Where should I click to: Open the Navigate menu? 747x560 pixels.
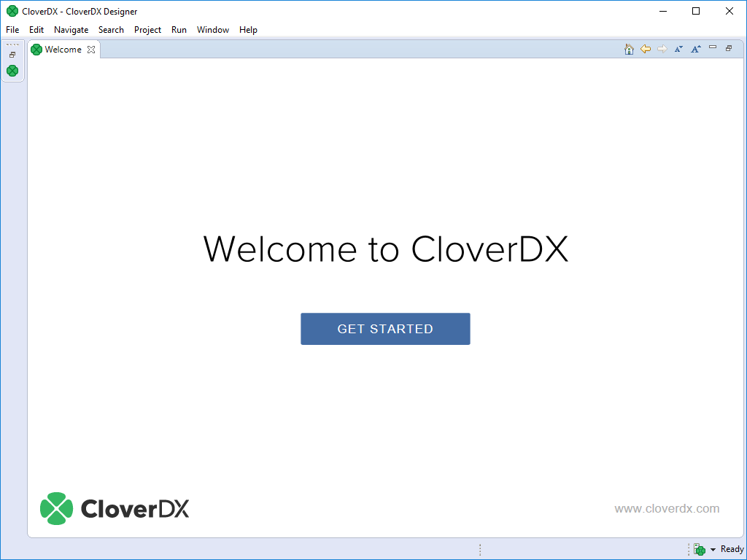tap(71, 30)
